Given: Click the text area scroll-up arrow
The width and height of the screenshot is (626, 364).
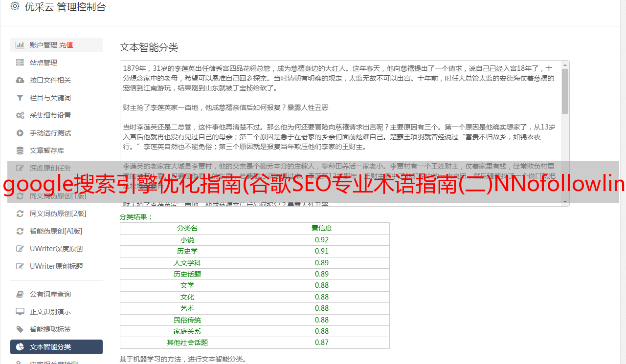Looking at the screenshot, I should pyautogui.click(x=565, y=64).
